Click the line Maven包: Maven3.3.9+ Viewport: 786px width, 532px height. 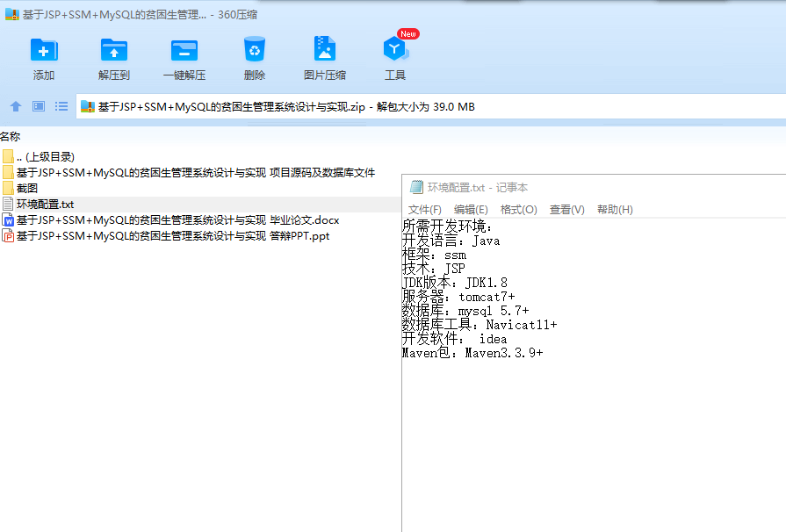coord(472,353)
